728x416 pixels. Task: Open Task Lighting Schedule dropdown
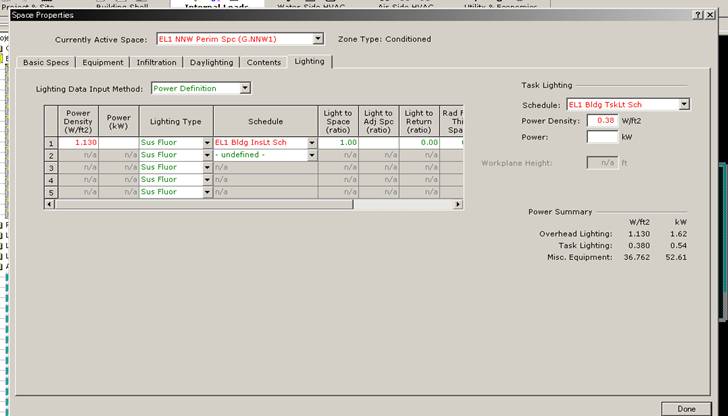(684, 104)
